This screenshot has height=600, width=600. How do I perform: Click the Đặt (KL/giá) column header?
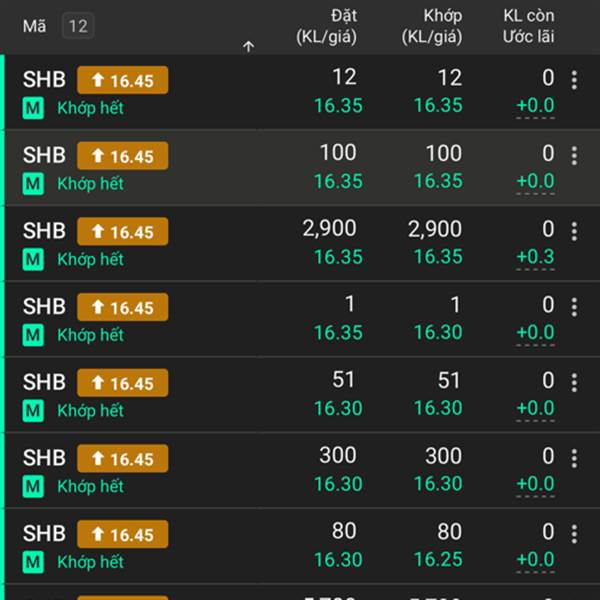[x=326, y=26]
